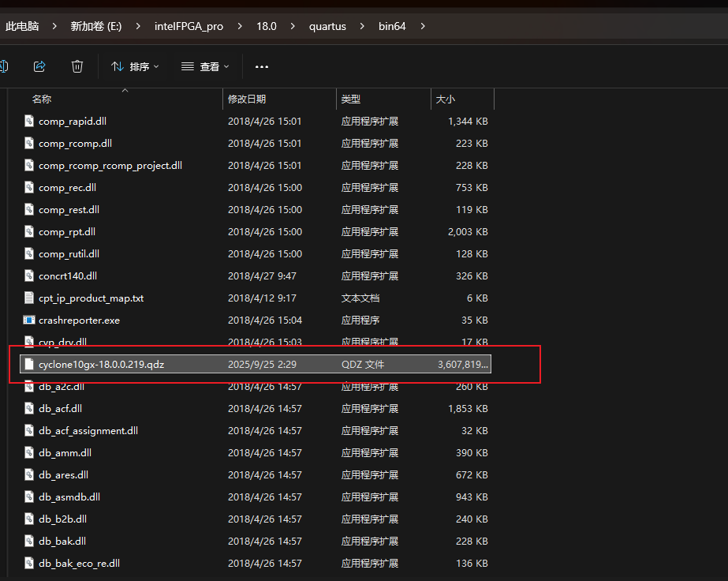Click the 此电脑 breadcrumb

pyautogui.click(x=22, y=26)
